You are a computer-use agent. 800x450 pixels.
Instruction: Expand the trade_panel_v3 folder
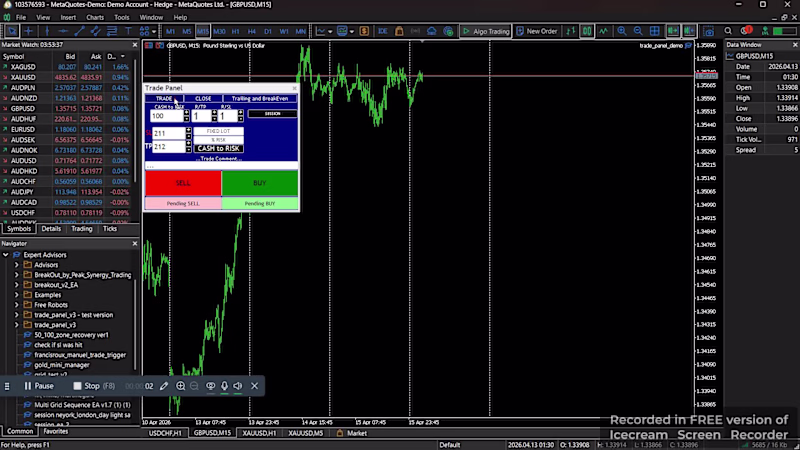tap(16, 324)
